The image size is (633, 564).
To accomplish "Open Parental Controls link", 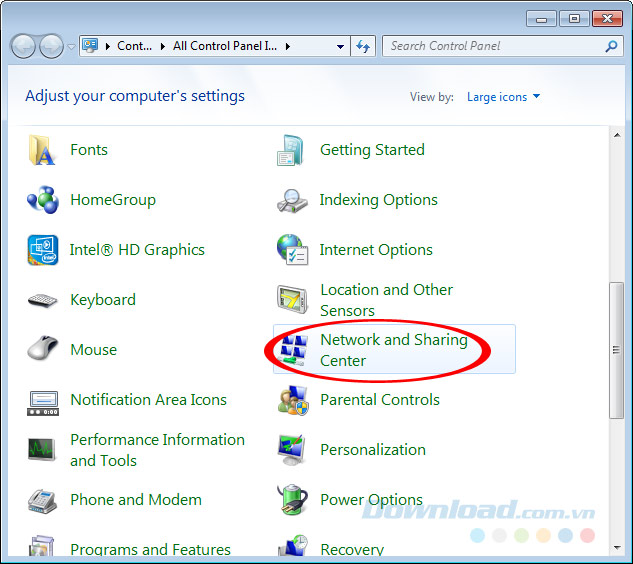I will tap(380, 400).
